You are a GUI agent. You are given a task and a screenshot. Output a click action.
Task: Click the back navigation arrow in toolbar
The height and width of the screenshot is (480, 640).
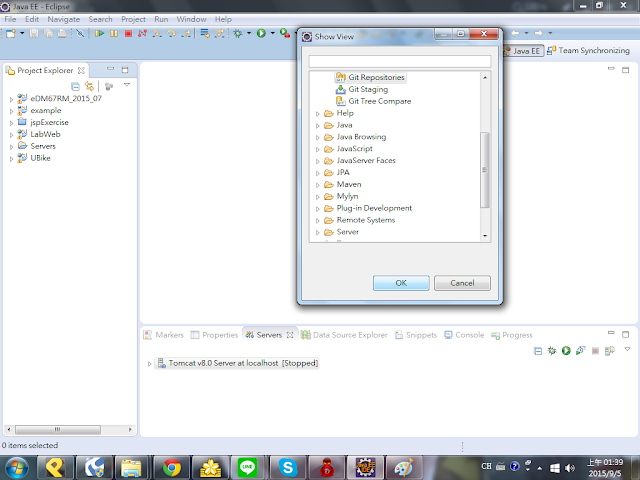click(516, 33)
